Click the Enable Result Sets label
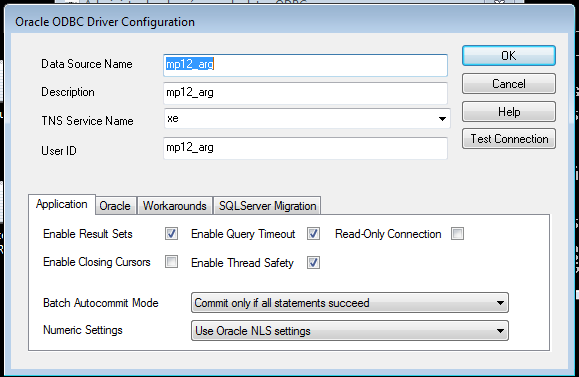The image size is (579, 377). 88,234
